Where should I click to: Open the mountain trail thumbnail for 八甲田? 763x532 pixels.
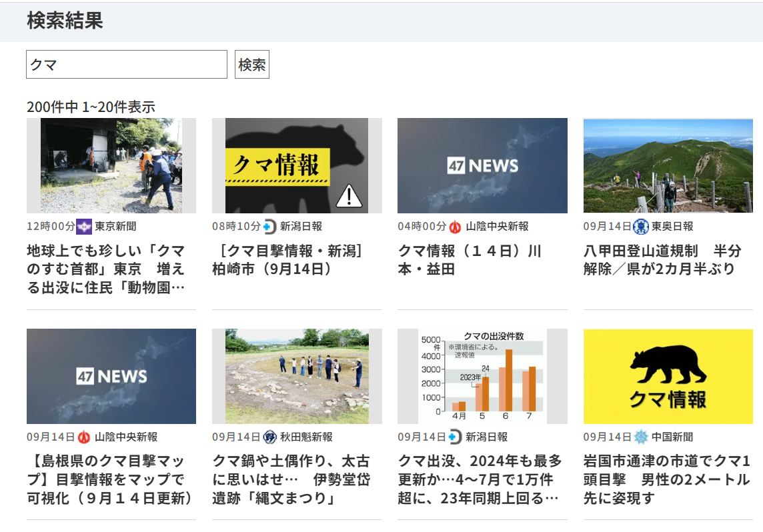click(x=668, y=165)
